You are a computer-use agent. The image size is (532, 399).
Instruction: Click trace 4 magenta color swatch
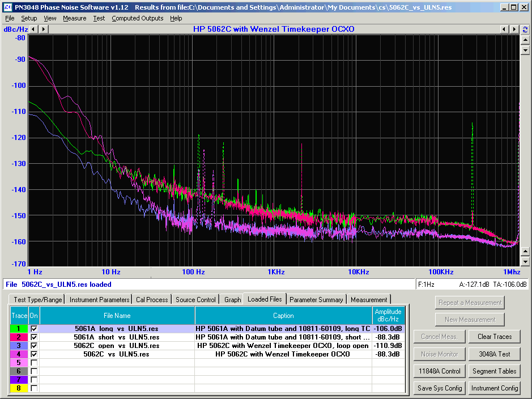(x=19, y=354)
